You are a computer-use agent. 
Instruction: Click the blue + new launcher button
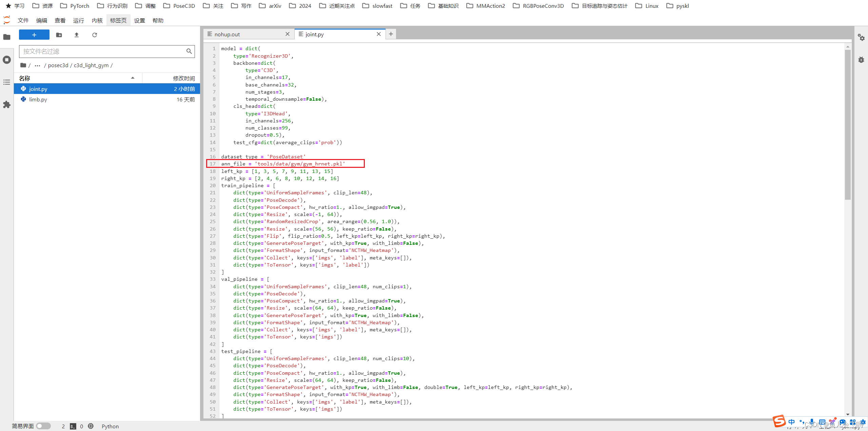[x=34, y=35]
